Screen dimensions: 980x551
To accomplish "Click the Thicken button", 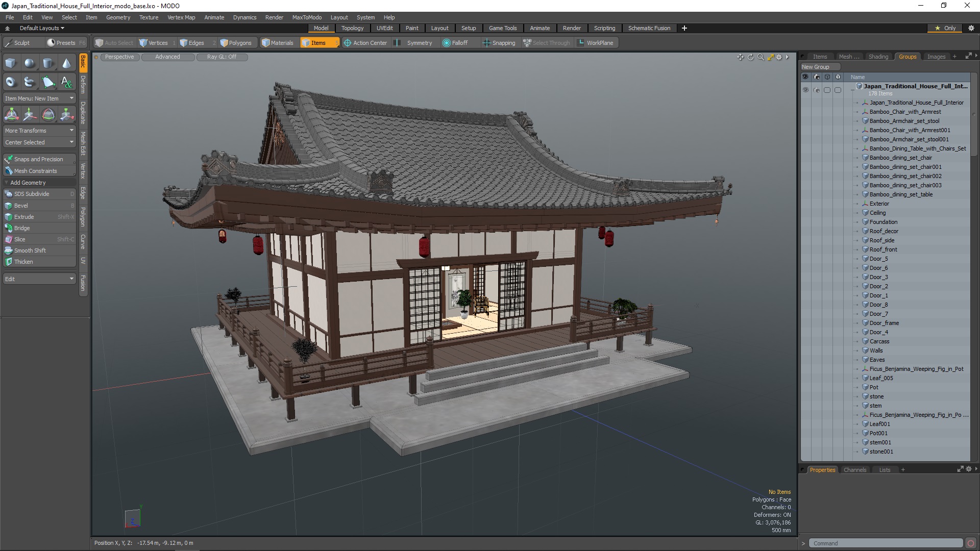I will [x=23, y=262].
